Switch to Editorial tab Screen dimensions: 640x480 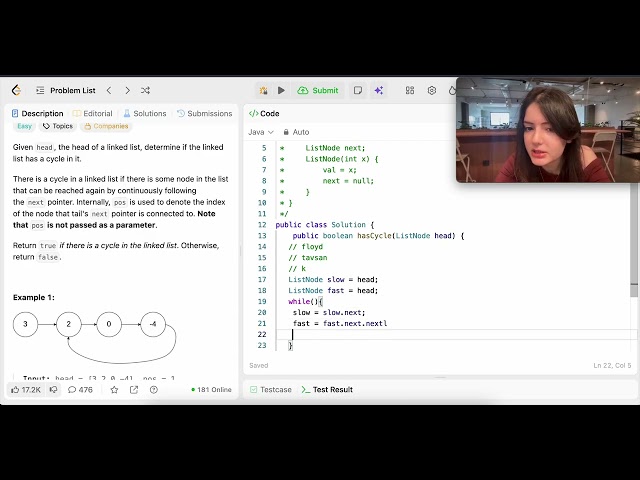[93, 113]
